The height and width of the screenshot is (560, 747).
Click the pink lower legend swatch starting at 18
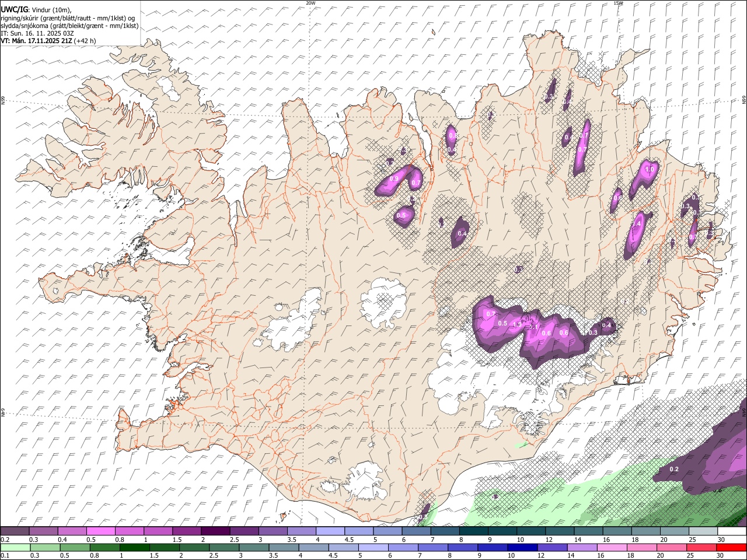point(641,547)
